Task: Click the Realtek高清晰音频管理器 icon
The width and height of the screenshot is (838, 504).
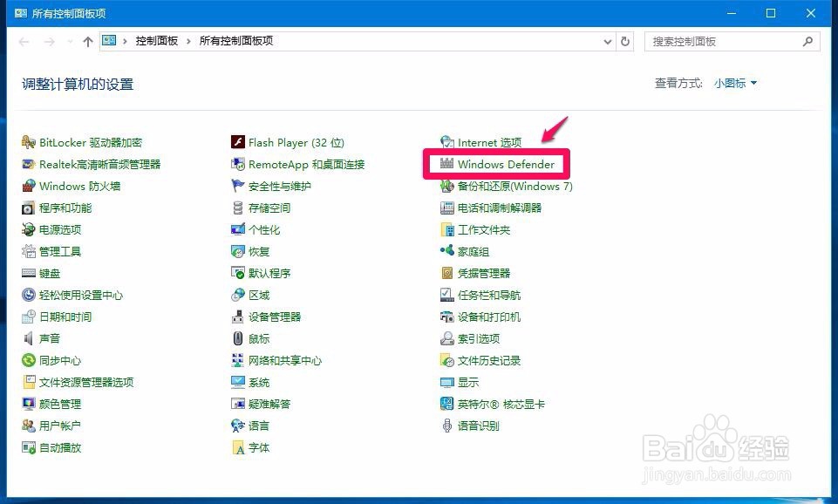Action: 28,164
